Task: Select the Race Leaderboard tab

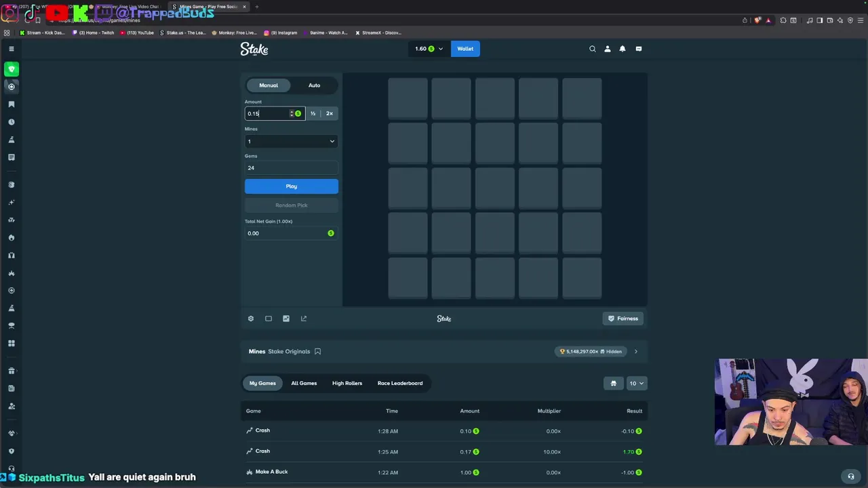Action: pyautogui.click(x=400, y=384)
